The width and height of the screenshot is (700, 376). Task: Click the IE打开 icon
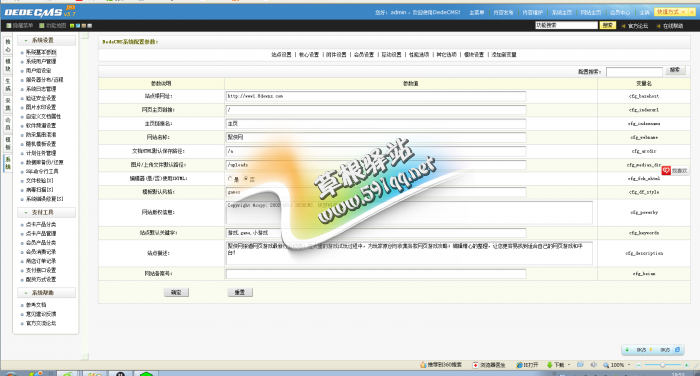519,365
